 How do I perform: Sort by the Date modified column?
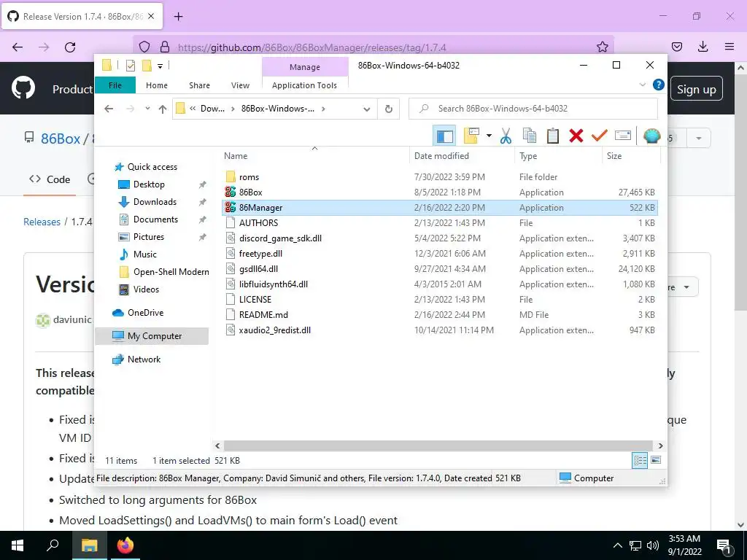coord(462,156)
